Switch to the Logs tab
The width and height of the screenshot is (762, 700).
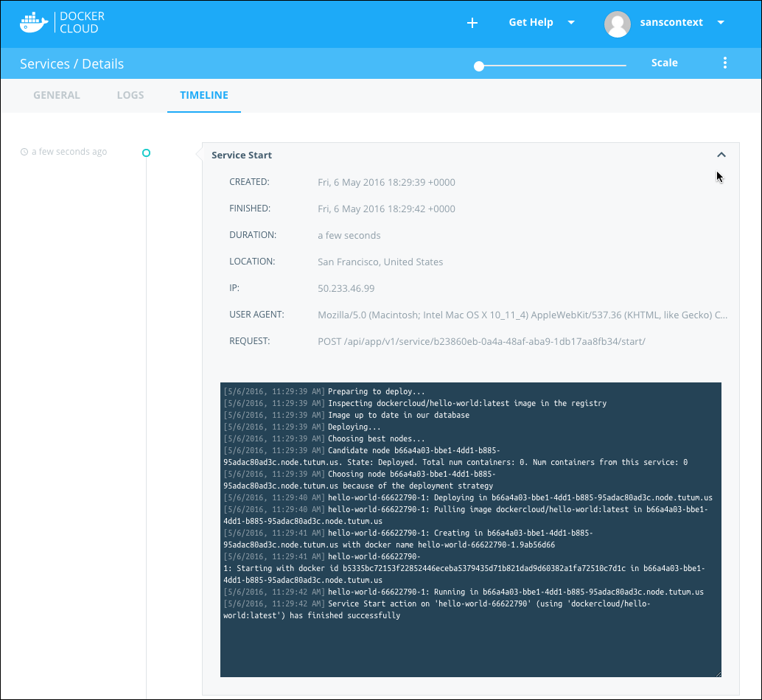130,95
